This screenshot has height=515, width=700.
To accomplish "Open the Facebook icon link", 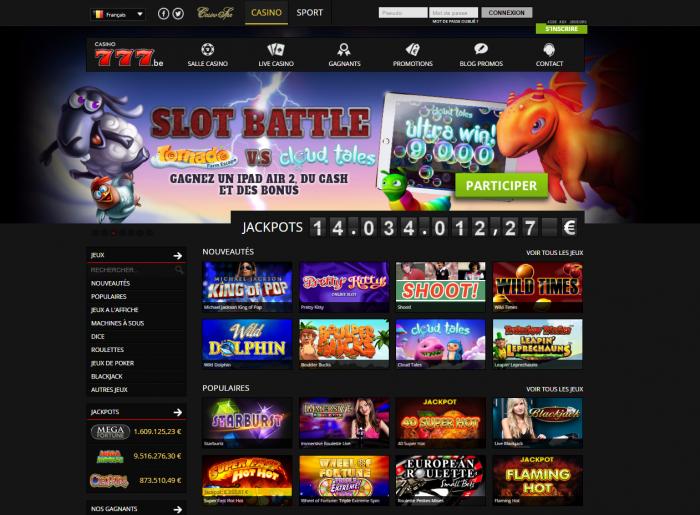I will click(x=163, y=14).
